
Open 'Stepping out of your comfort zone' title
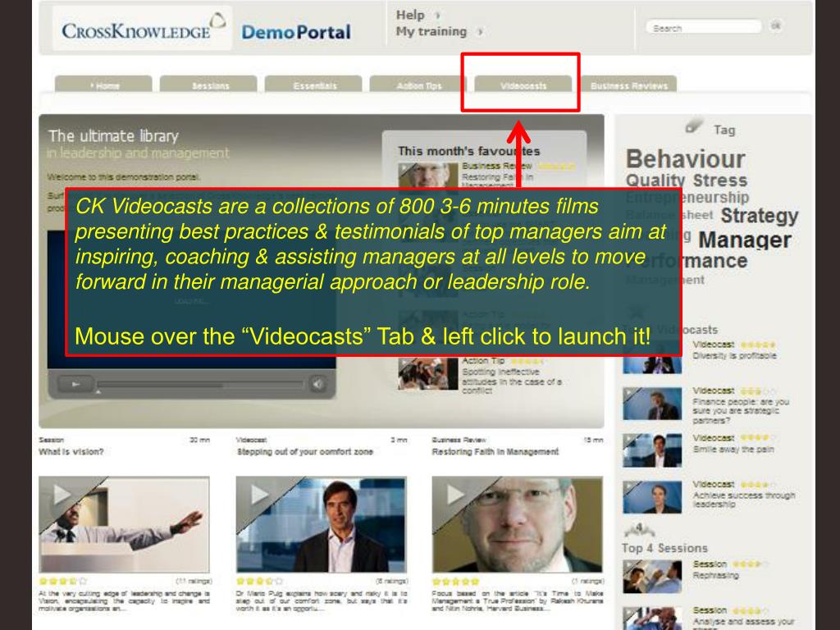305,452
